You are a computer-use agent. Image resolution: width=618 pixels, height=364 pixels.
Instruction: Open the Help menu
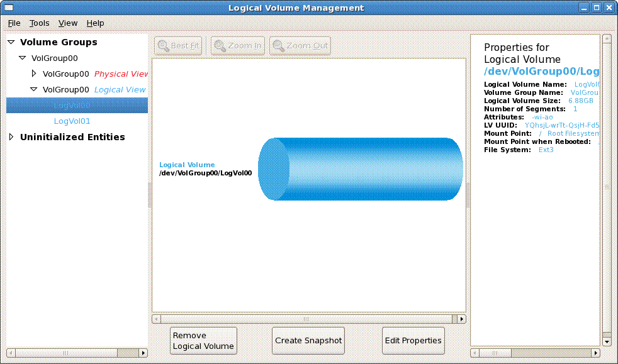pyautogui.click(x=95, y=23)
